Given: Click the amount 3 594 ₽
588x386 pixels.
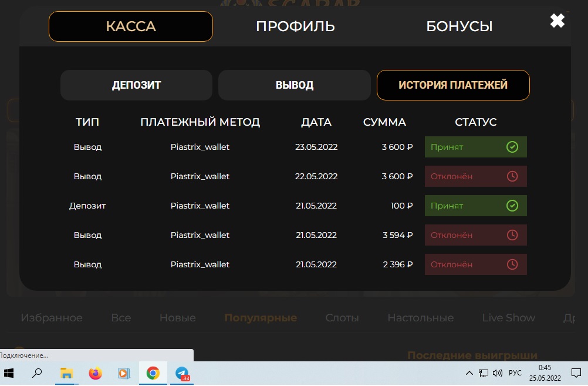Looking at the screenshot, I should (x=397, y=235).
